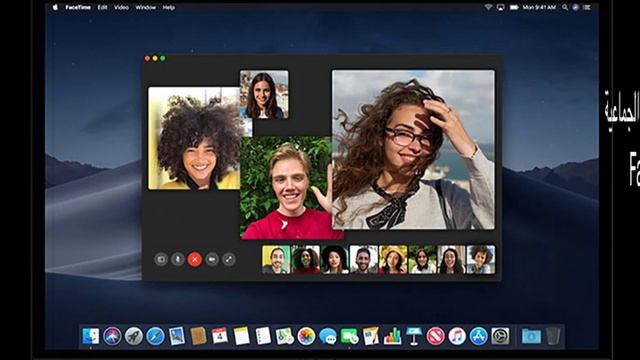Open AirPlay display menu in menu bar
The height and width of the screenshot is (360, 640).
500,7
